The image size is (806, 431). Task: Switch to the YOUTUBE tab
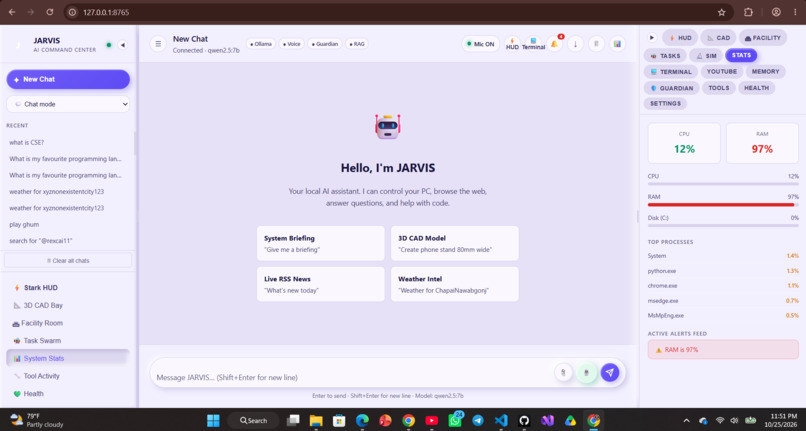(722, 71)
